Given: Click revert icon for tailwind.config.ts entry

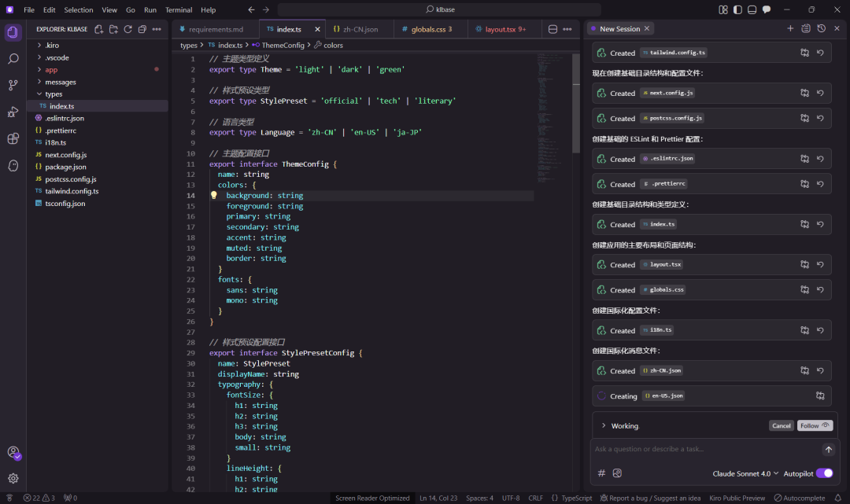Looking at the screenshot, I should [820, 53].
